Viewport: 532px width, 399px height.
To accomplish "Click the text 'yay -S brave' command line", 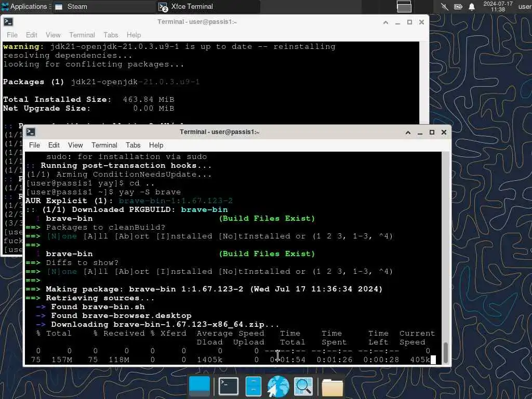I will tap(150, 192).
